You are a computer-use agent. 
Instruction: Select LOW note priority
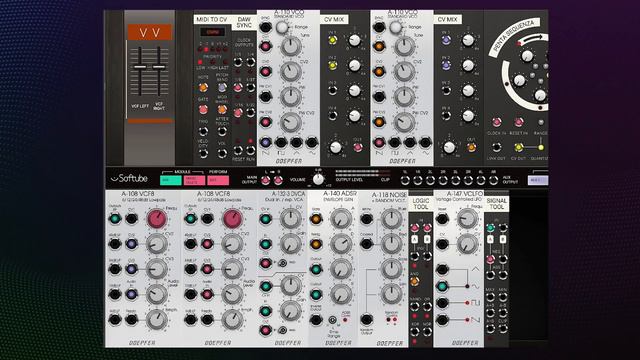tap(200, 62)
